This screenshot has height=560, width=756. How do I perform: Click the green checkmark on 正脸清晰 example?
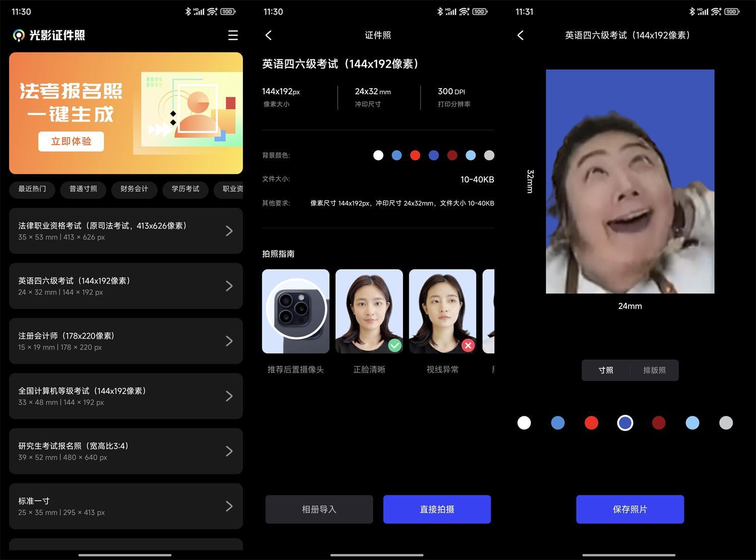tap(395, 345)
